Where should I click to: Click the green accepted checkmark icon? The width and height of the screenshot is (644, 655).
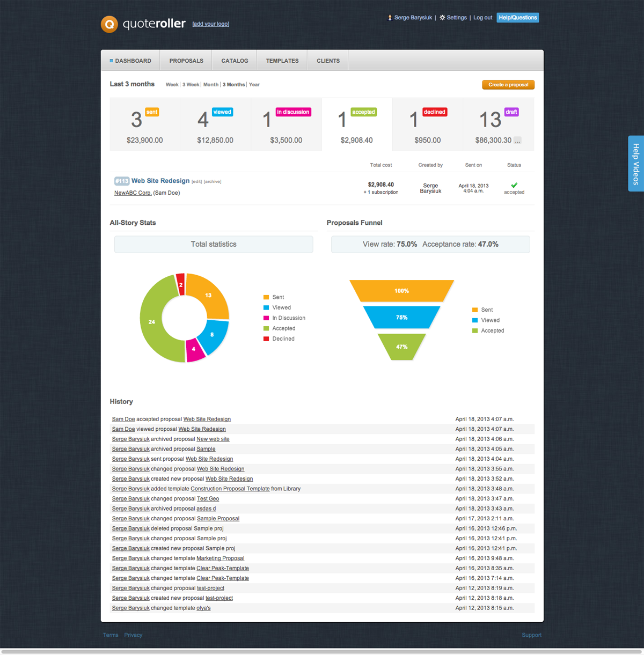514,185
